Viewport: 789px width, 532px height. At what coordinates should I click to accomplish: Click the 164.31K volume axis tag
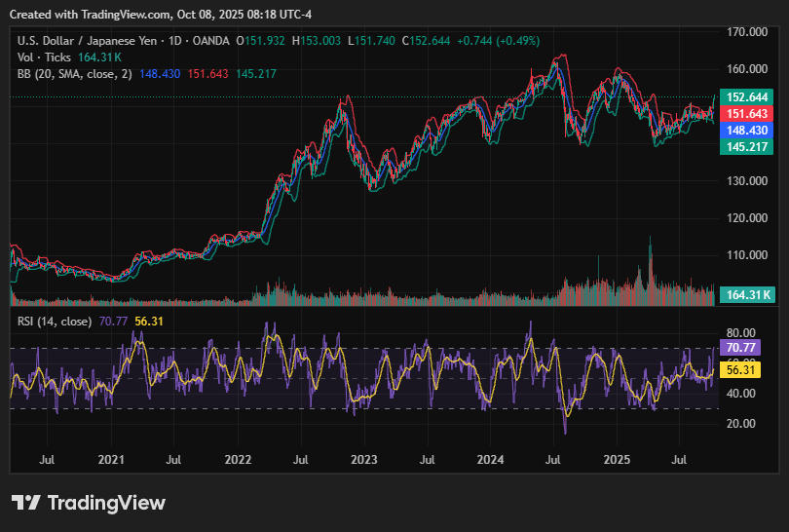click(747, 294)
